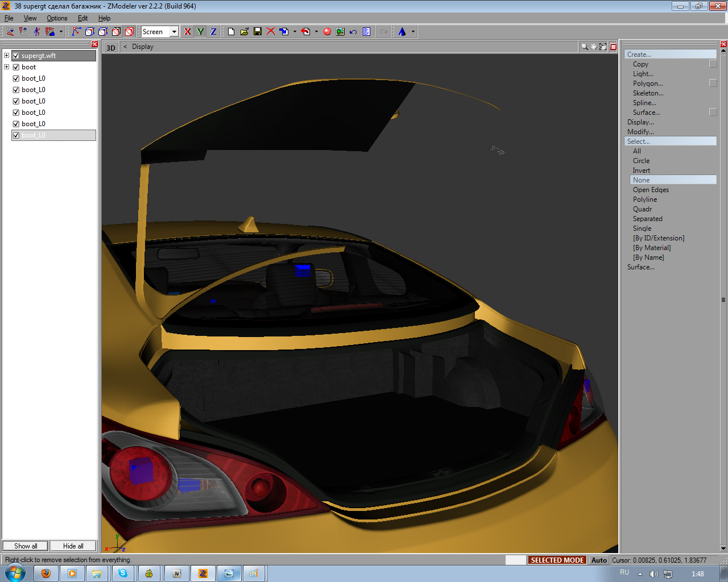728x582 pixels.
Task: Toggle the Z axis constraint
Action: tap(213, 32)
